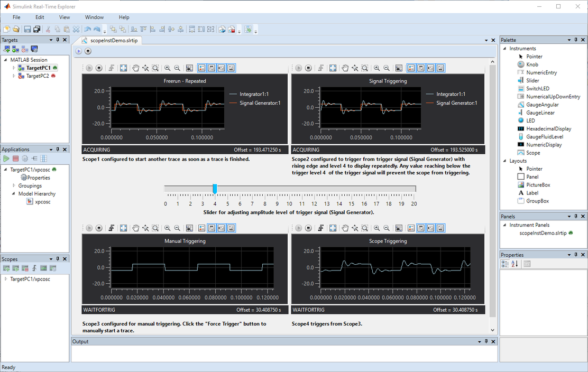
Task: Toggle second display option on Scope Triggering scope
Action: tap(421, 228)
